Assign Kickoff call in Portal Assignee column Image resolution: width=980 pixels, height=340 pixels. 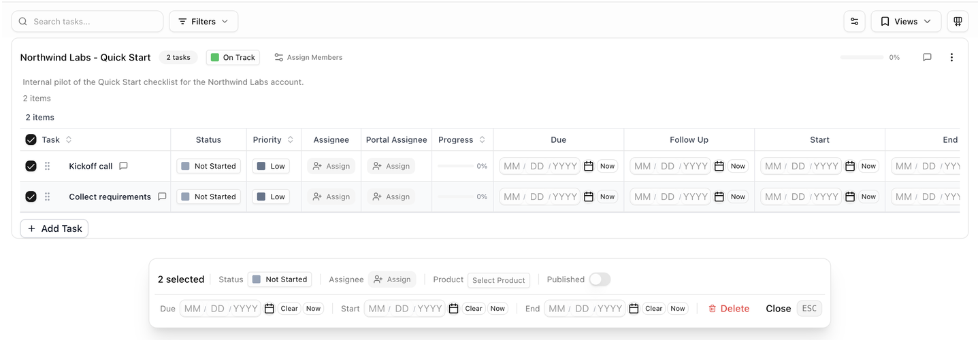coord(391,166)
